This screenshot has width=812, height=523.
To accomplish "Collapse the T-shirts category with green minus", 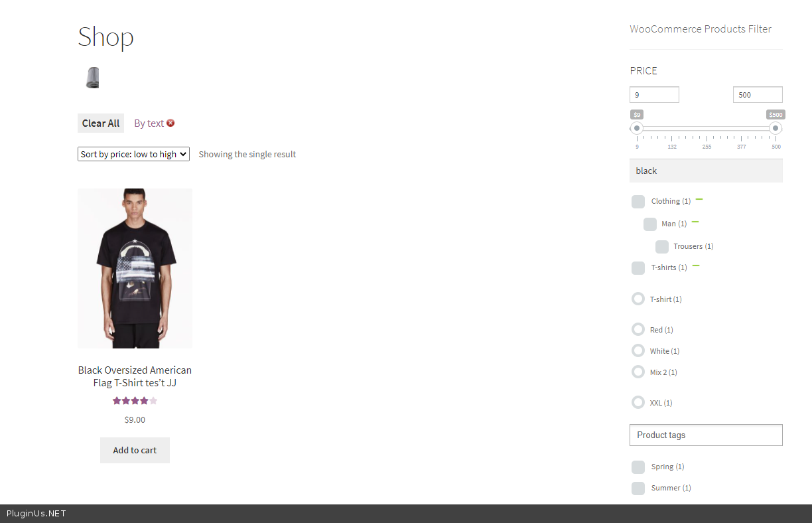I will [x=696, y=265].
